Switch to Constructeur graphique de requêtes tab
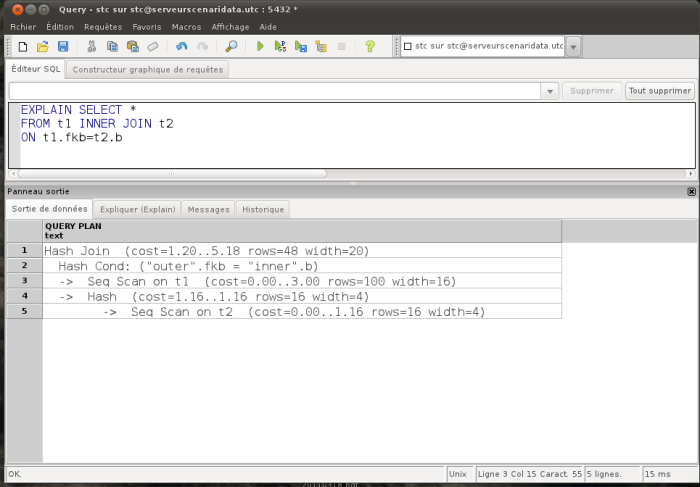Image resolution: width=700 pixels, height=487 pixels. pos(148,70)
